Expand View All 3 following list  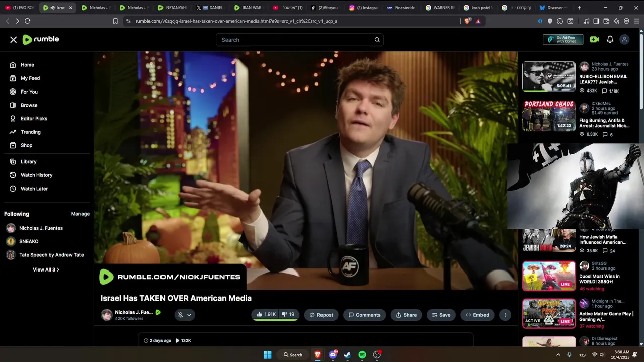tap(46, 269)
